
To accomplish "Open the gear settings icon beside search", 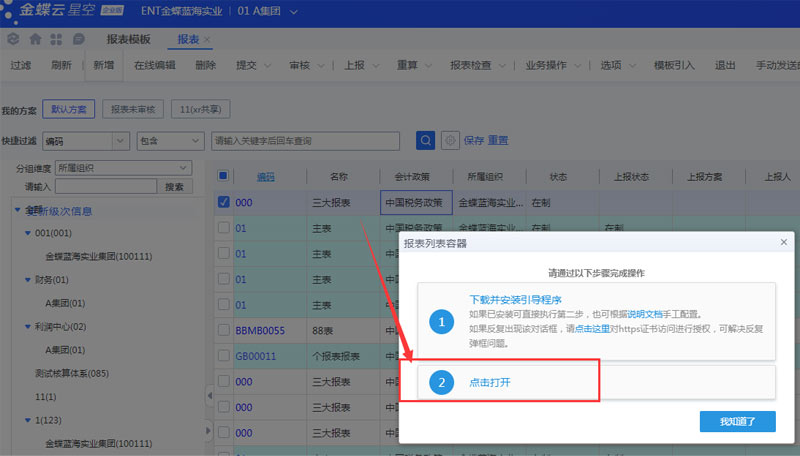I will pyautogui.click(x=450, y=141).
